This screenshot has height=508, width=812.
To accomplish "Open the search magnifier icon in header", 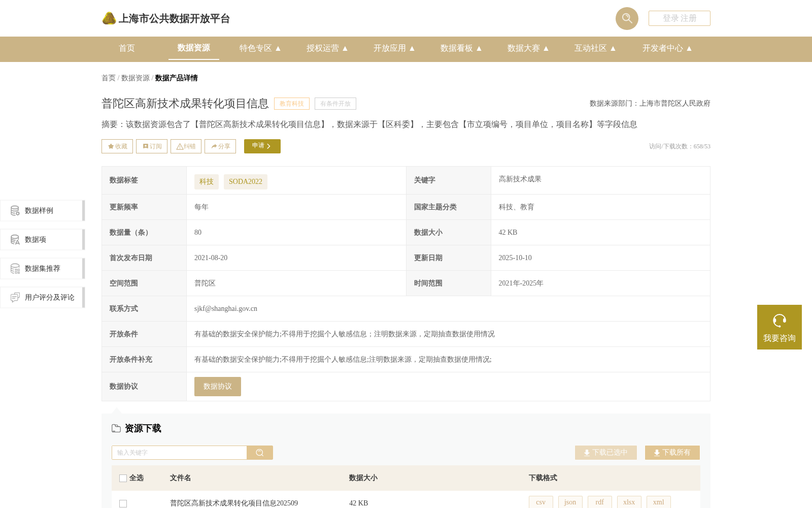I will click(627, 18).
